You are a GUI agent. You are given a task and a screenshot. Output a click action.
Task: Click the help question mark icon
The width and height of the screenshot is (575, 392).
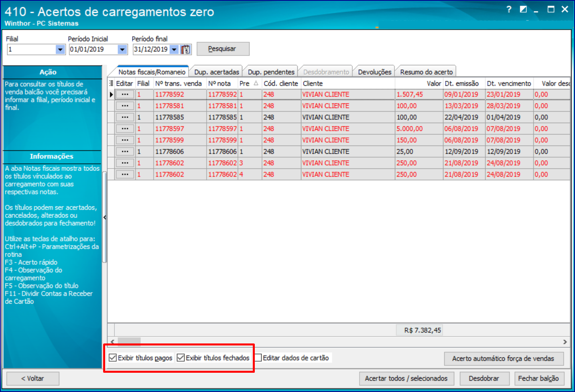[509, 9]
